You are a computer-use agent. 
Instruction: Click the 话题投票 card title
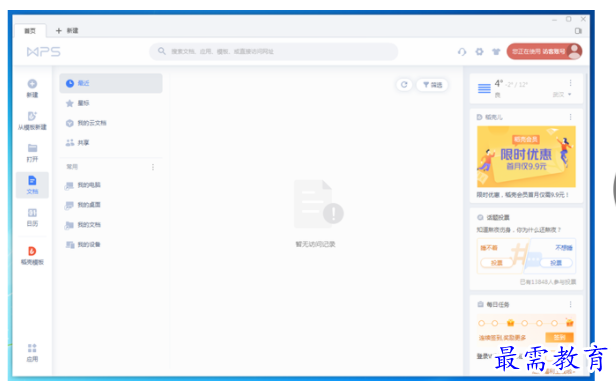click(x=498, y=217)
